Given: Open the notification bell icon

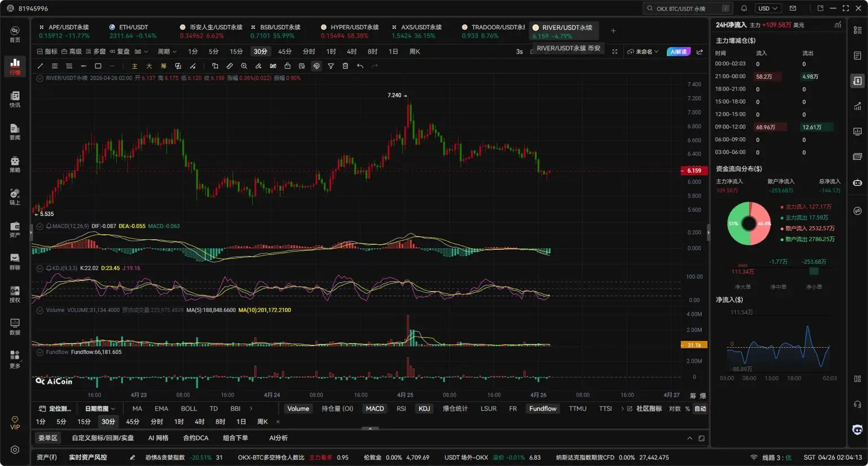Looking at the screenshot, I should pyautogui.click(x=744, y=8).
